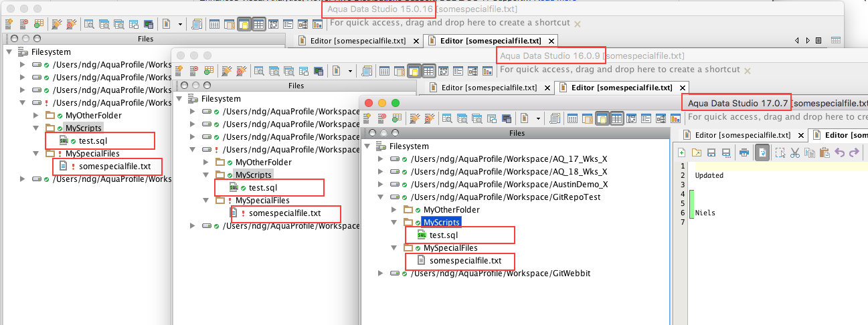Screen dimensions: 868x325
Task: Toggle highlighted grid button in 15.0.16 toolbar
Action: pyautogui.click(x=259, y=24)
